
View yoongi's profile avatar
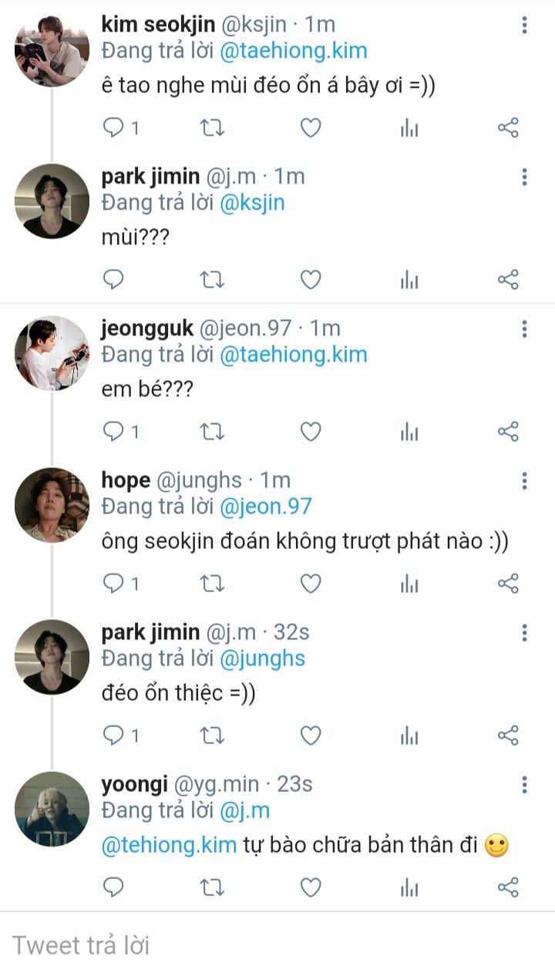point(52,809)
